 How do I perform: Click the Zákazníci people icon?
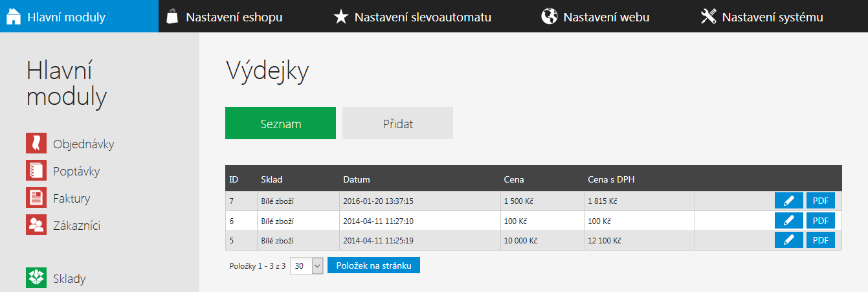[x=36, y=225]
